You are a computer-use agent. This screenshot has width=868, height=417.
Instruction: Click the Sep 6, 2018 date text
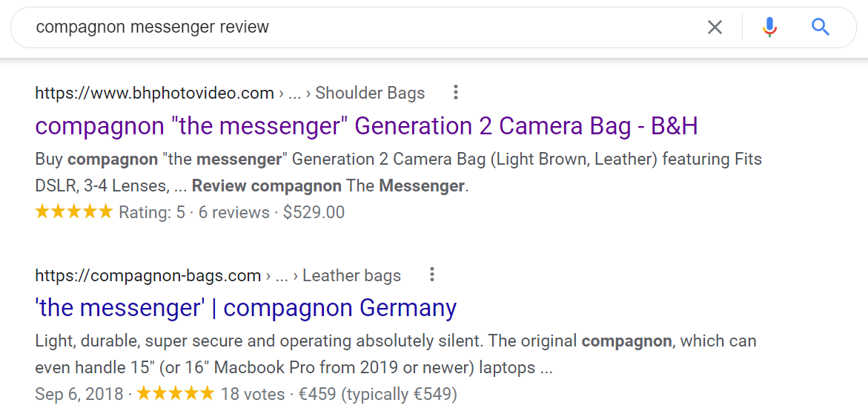tap(79, 394)
